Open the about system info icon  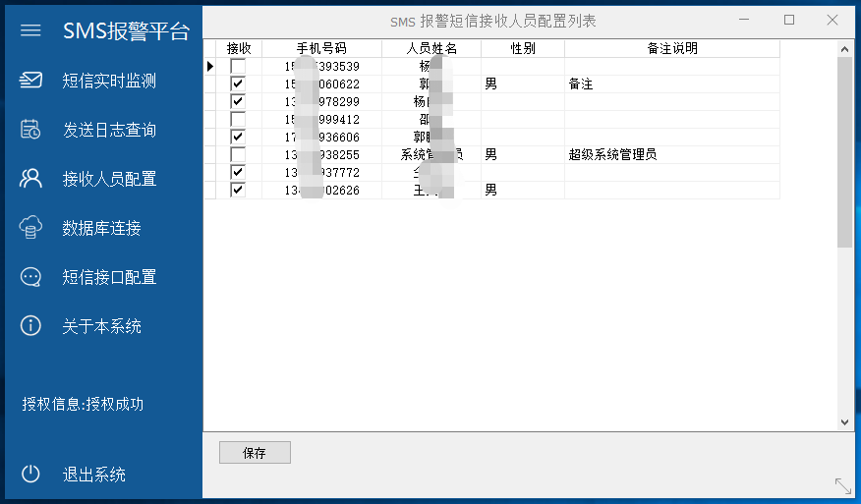point(31,326)
